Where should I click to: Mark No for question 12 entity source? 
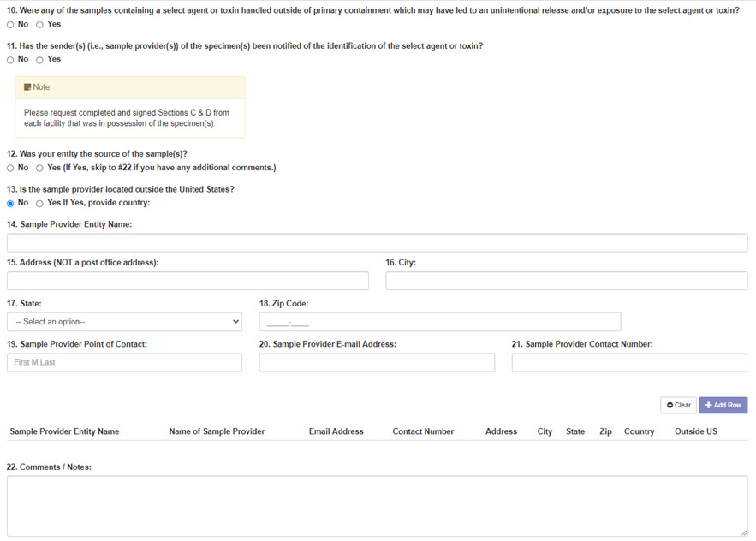coord(10,169)
